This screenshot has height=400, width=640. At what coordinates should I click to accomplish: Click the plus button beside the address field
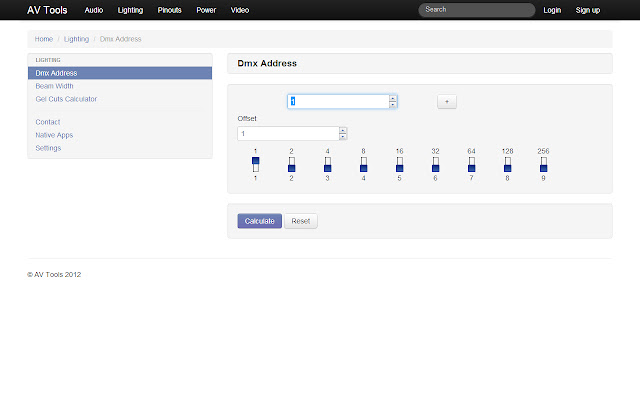point(447,101)
